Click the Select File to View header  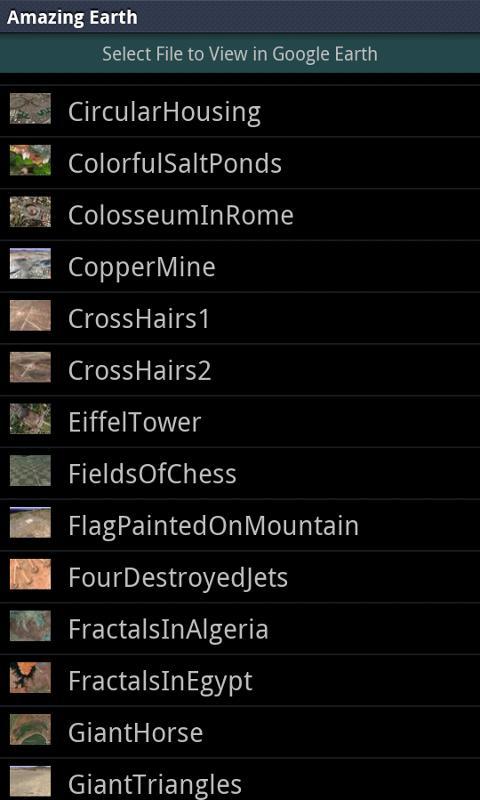[x=240, y=54]
